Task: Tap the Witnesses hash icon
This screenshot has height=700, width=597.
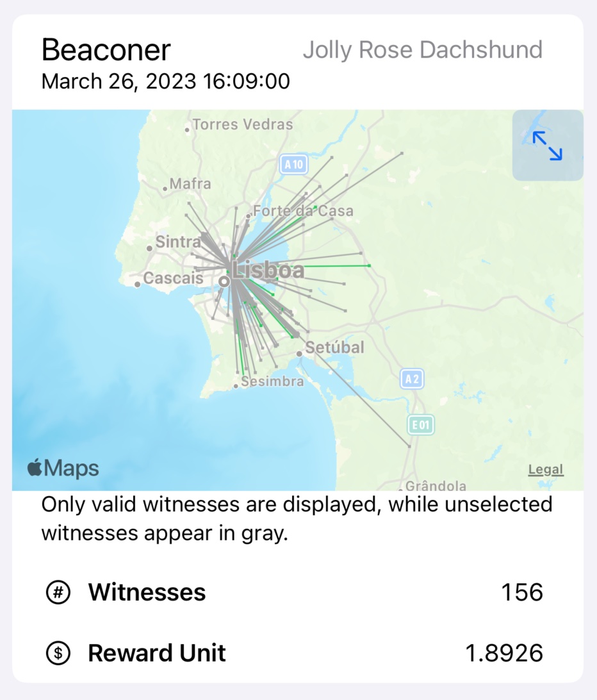Action: [58, 592]
